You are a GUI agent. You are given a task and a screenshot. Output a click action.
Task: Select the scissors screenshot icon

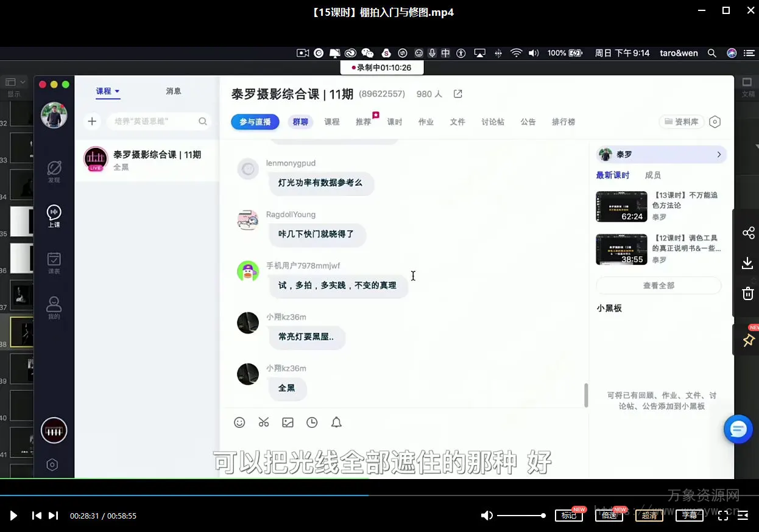click(x=264, y=422)
